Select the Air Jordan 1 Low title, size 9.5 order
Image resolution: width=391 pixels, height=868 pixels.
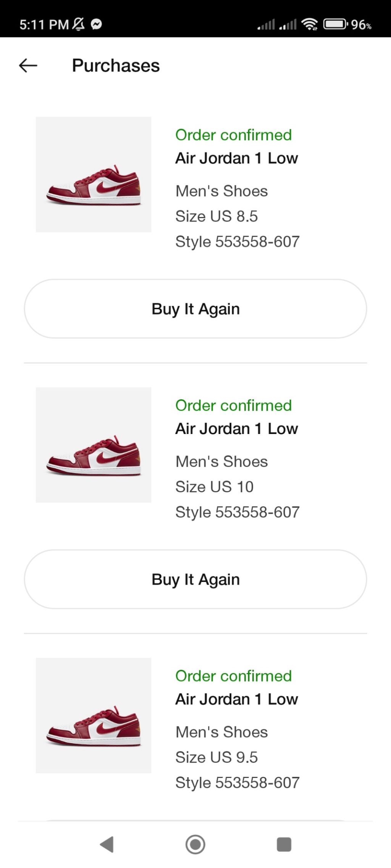pos(236,699)
